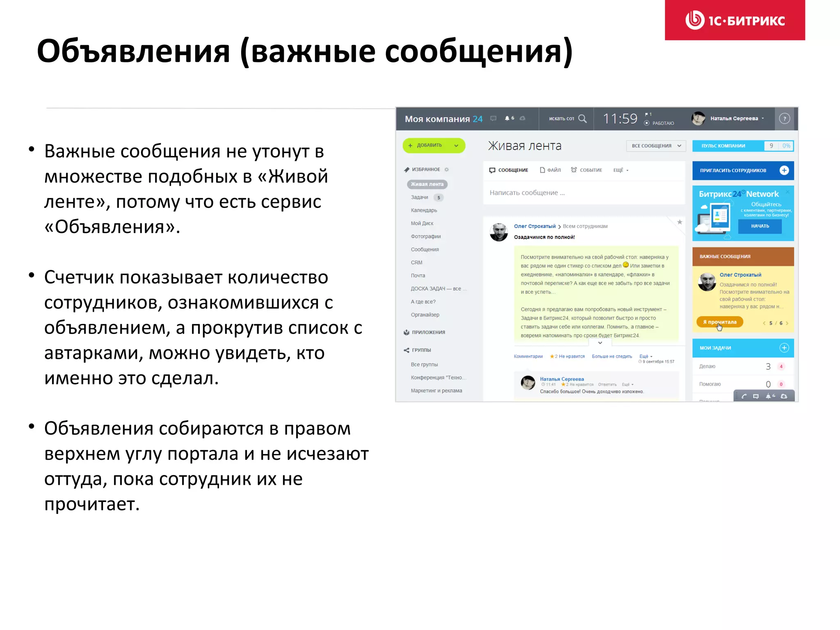This screenshot has height=630, width=840.
Task: Open Живая лента in left menu
Action: [x=427, y=184]
